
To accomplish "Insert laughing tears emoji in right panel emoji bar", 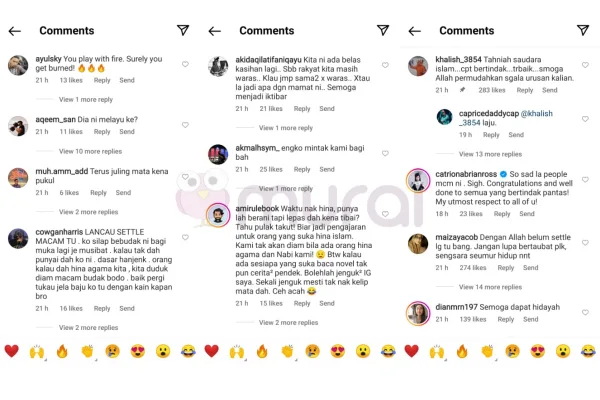I will [x=588, y=351].
